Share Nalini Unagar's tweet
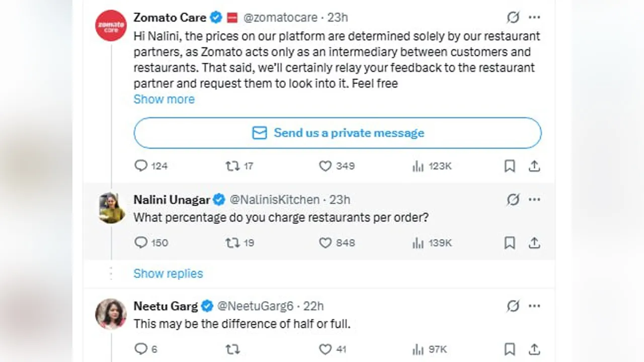The height and width of the screenshot is (362, 644). coord(534,243)
